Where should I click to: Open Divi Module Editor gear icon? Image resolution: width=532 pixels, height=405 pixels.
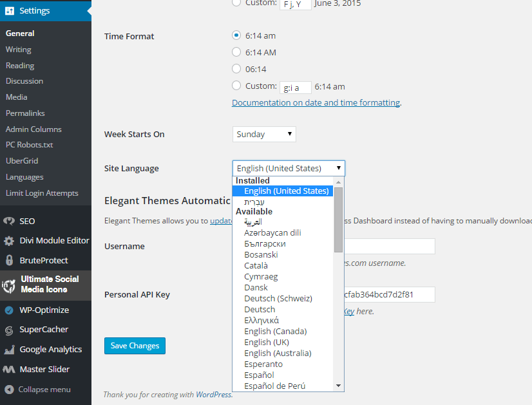[x=9, y=241]
